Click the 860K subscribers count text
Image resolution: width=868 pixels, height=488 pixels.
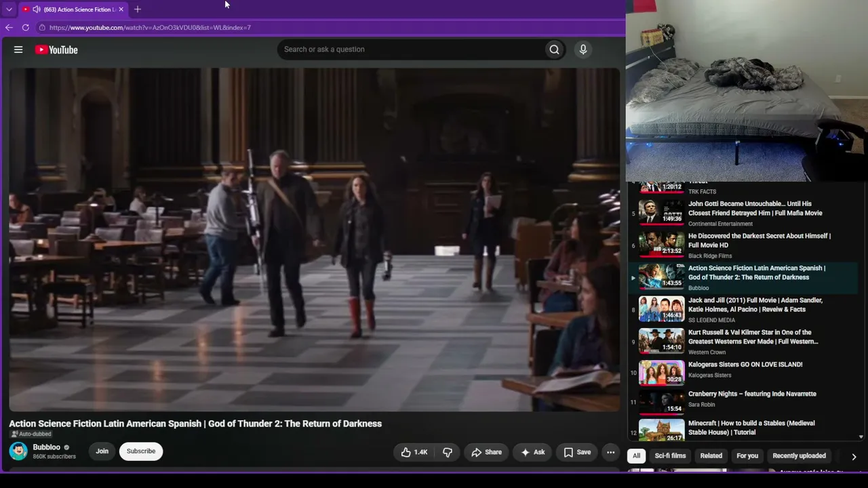pyautogui.click(x=54, y=457)
